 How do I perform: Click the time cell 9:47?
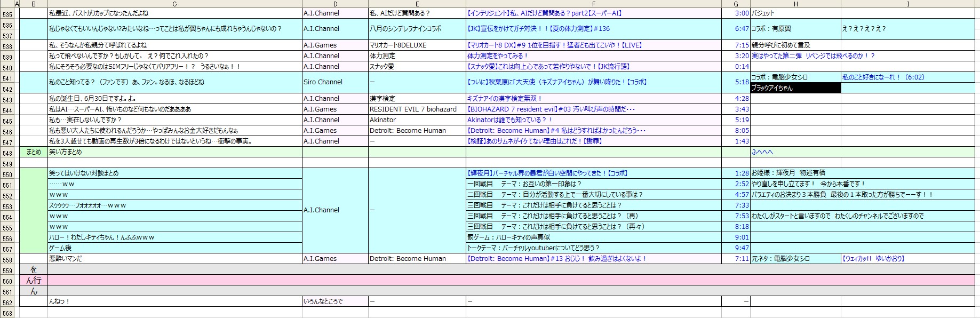736,248
